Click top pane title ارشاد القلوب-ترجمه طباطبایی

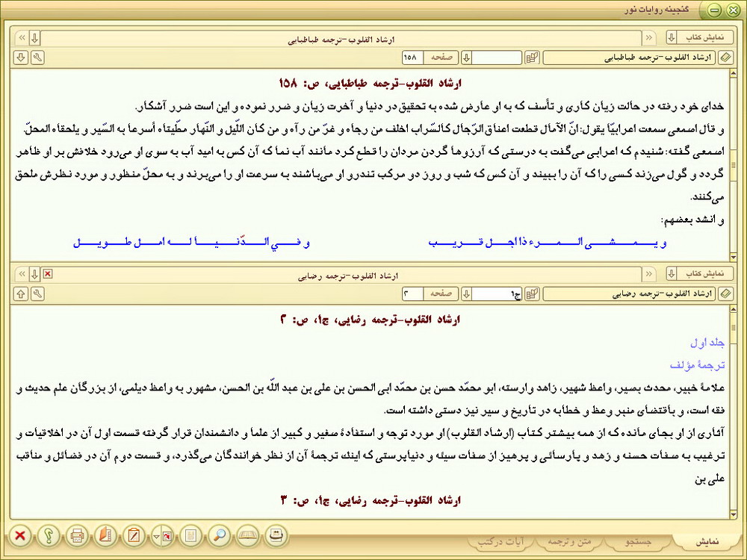pos(341,40)
